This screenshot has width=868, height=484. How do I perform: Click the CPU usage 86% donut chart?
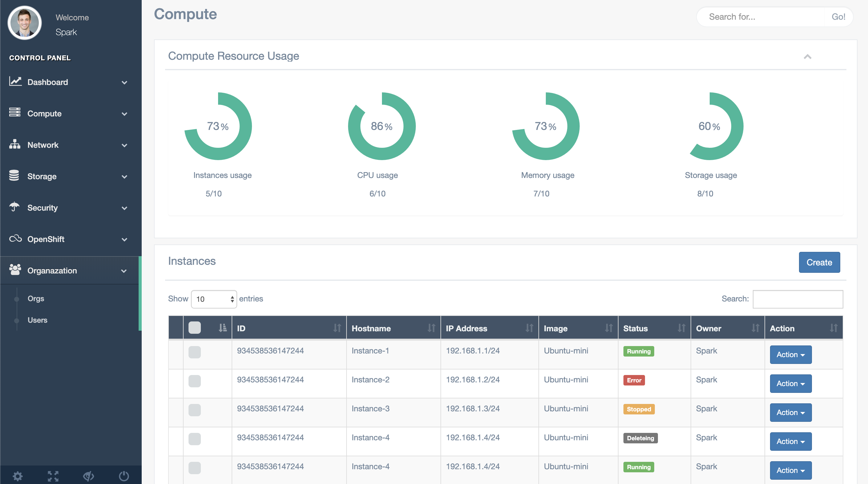tap(381, 126)
